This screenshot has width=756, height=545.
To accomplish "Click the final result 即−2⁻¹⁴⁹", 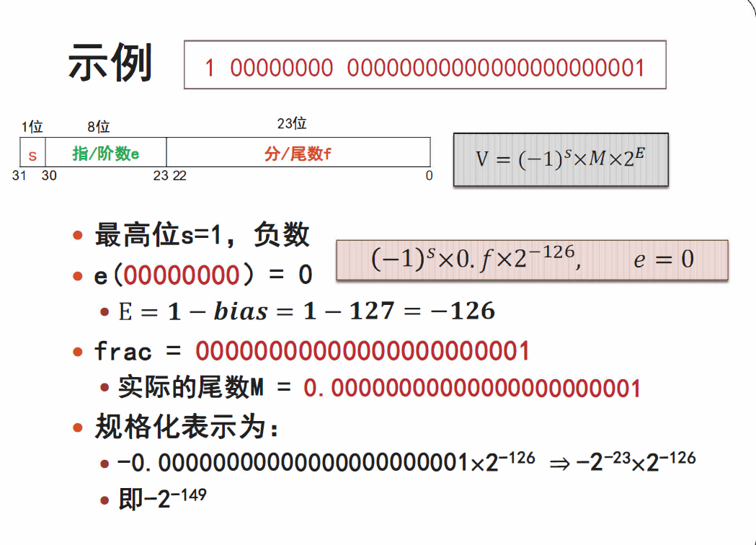I will [162, 498].
